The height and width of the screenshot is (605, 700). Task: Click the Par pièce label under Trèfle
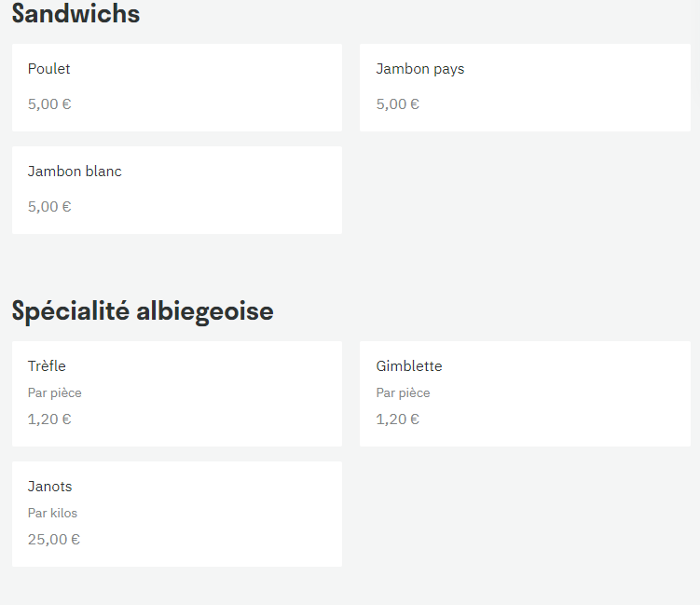click(54, 392)
